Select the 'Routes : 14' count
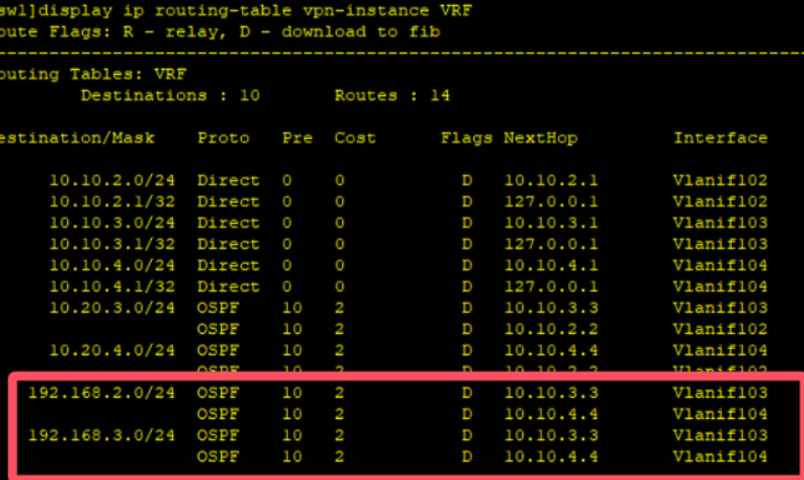This screenshot has width=804, height=480. [392, 95]
